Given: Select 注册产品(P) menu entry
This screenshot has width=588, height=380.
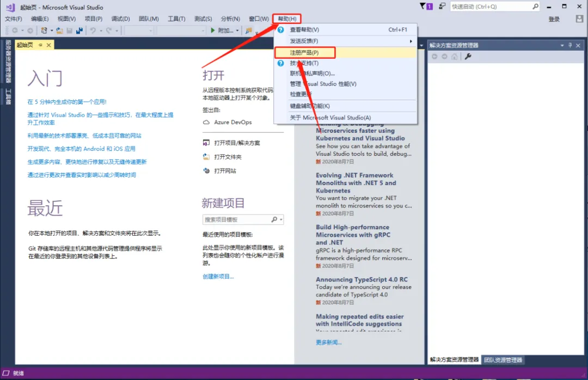Looking at the screenshot, I should 346,52.
